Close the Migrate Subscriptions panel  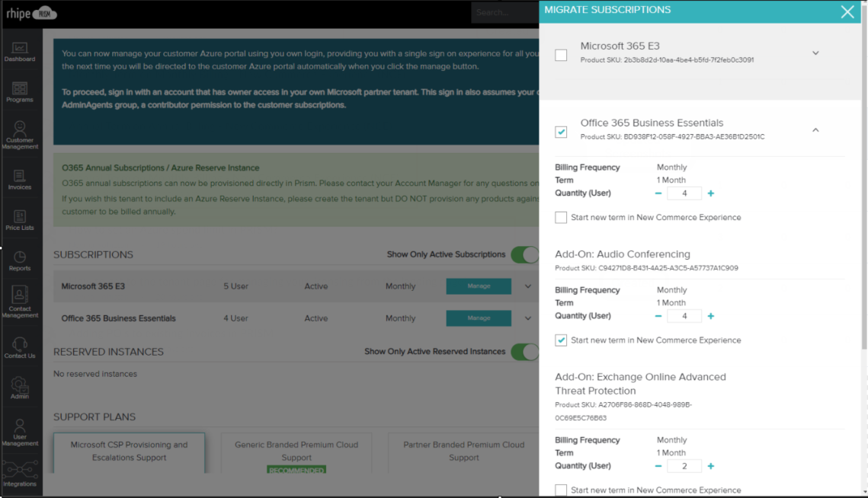tap(847, 11)
